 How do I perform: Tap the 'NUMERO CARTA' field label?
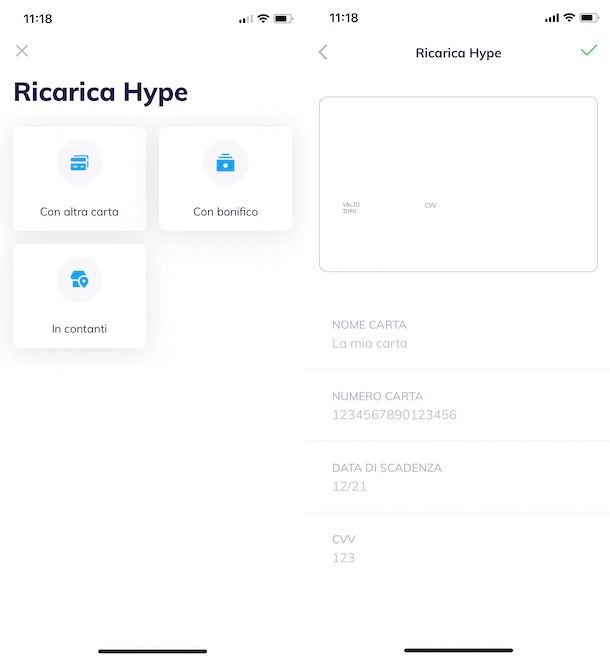pos(377,397)
